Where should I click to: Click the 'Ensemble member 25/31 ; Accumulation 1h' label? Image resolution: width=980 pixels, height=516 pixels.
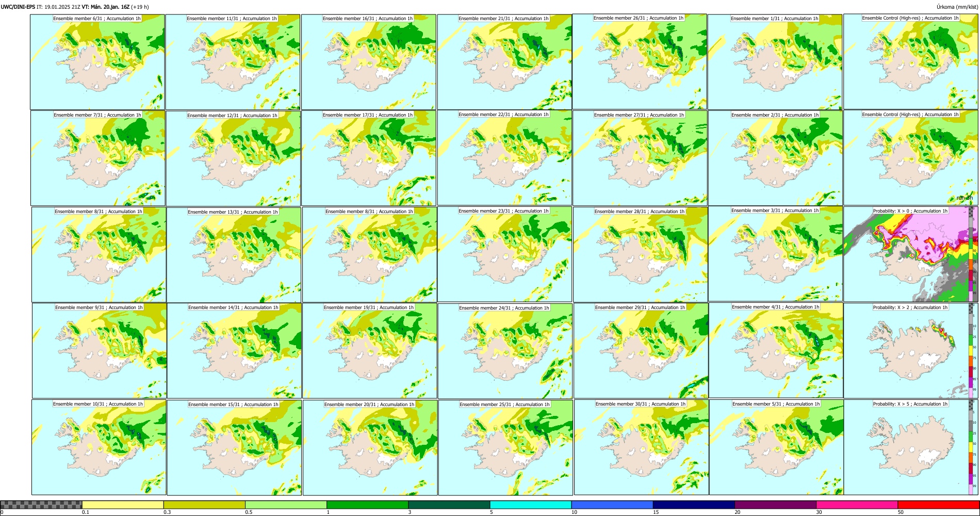tap(505, 405)
